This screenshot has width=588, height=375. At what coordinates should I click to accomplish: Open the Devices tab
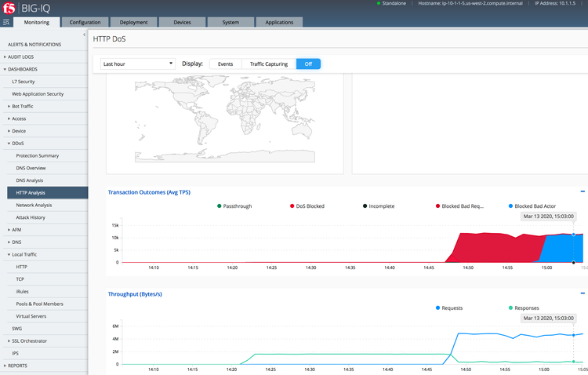click(182, 22)
